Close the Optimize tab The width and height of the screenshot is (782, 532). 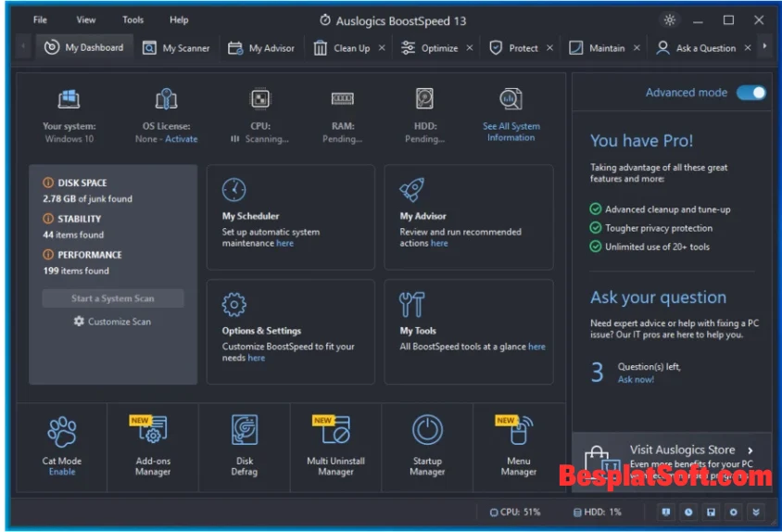click(x=470, y=48)
